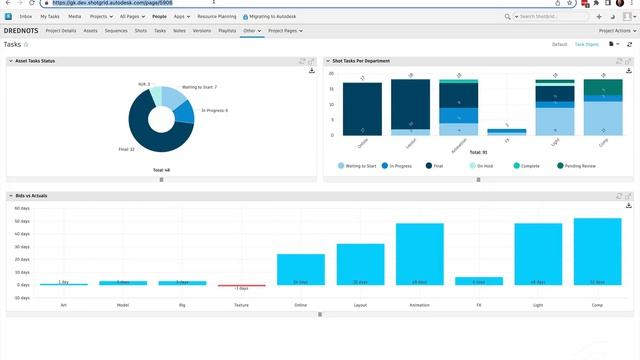The image size is (640, 360).
Task: Toggle Waiting to Start legend series
Action: tap(357, 166)
